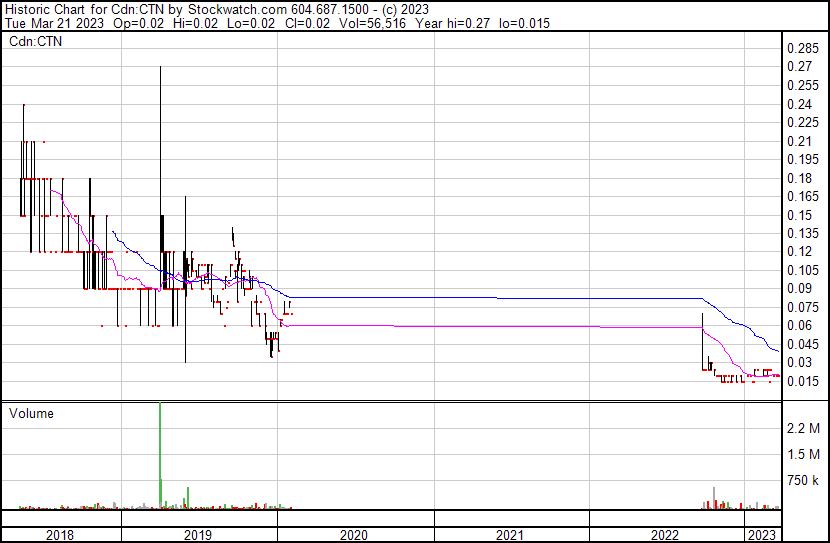Click the 750 k volume axis label
Viewport: 830px width, 543px height.
(x=803, y=481)
